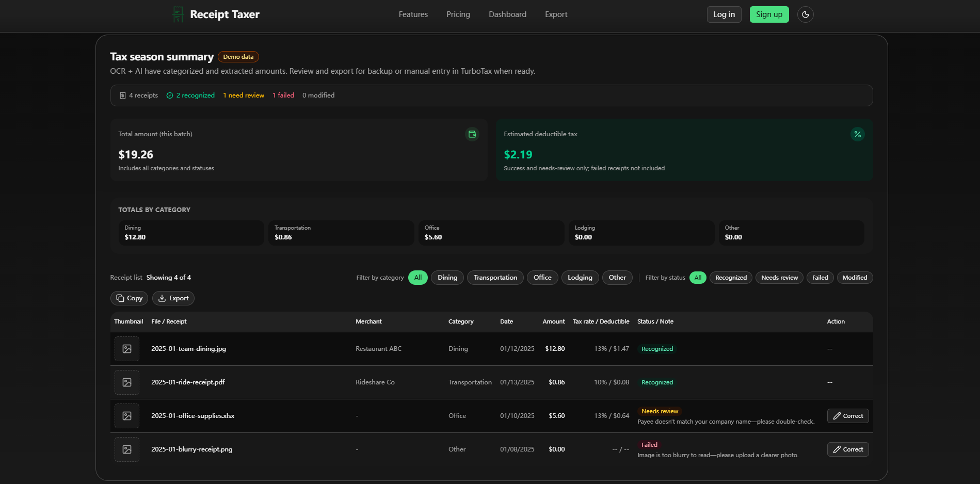Click the percent icon on deductible tax card
Viewport: 980px width, 484px height.
(x=858, y=134)
